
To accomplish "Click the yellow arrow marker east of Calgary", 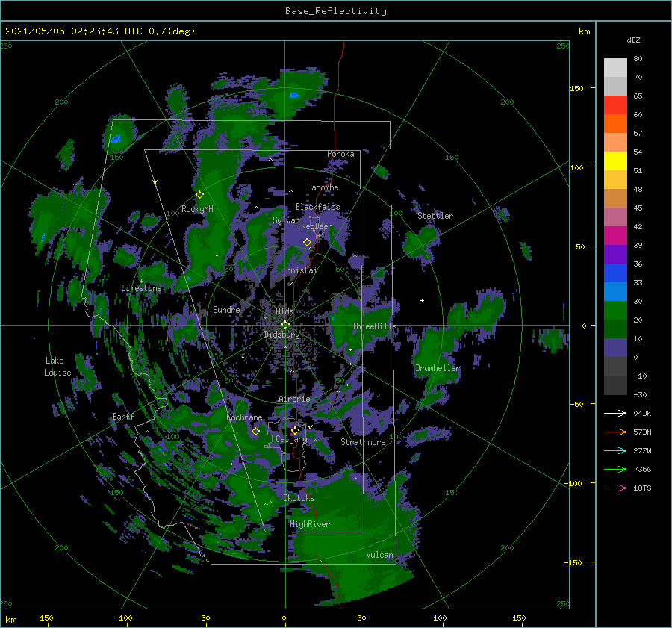I will [310, 427].
